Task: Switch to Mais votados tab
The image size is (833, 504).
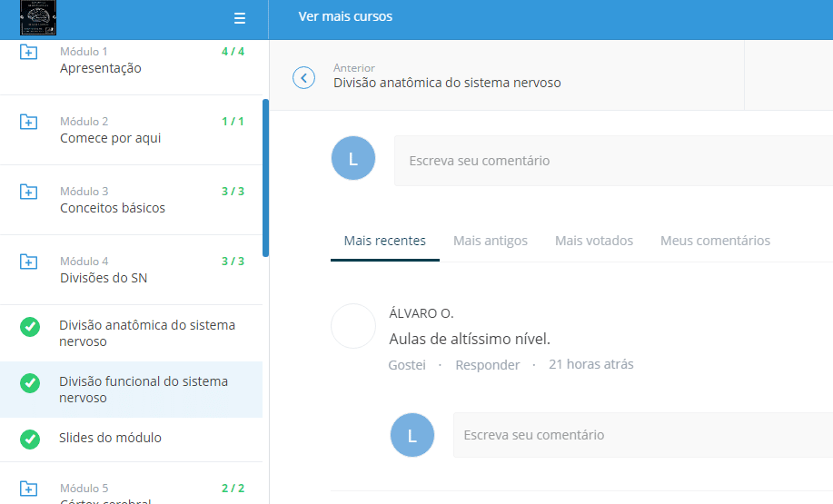Action: (x=594, y=241)
